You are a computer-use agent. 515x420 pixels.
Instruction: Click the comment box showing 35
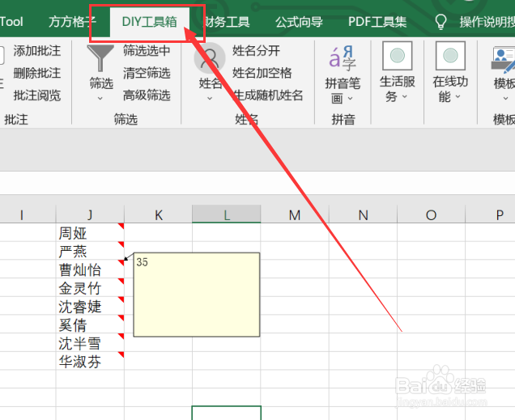click(197, 295)
